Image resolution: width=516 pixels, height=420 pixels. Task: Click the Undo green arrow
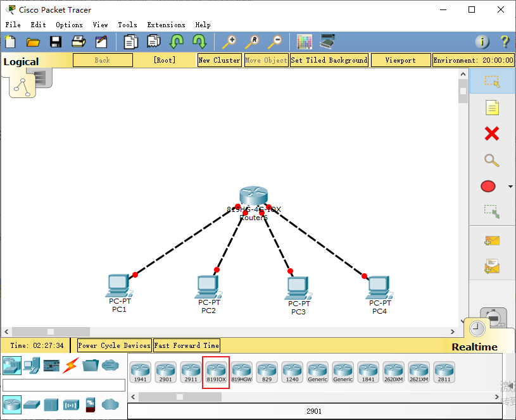click(177, 42)
